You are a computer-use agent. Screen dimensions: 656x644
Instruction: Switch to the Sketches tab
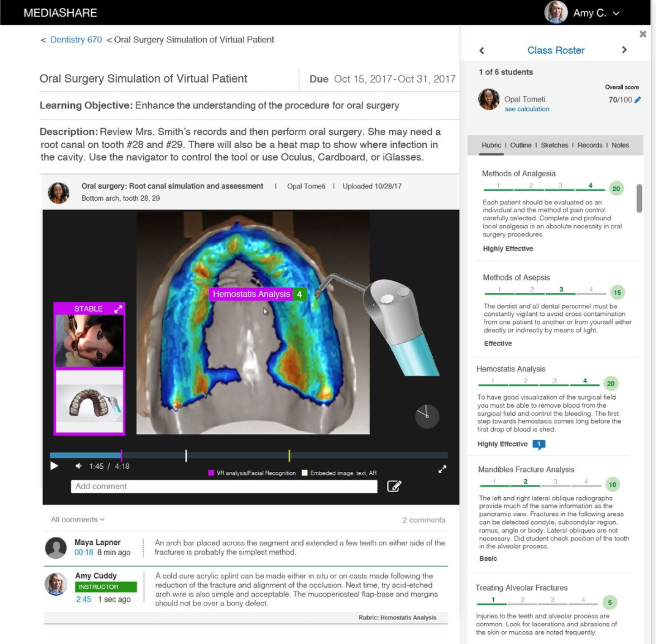coord(554,145)
